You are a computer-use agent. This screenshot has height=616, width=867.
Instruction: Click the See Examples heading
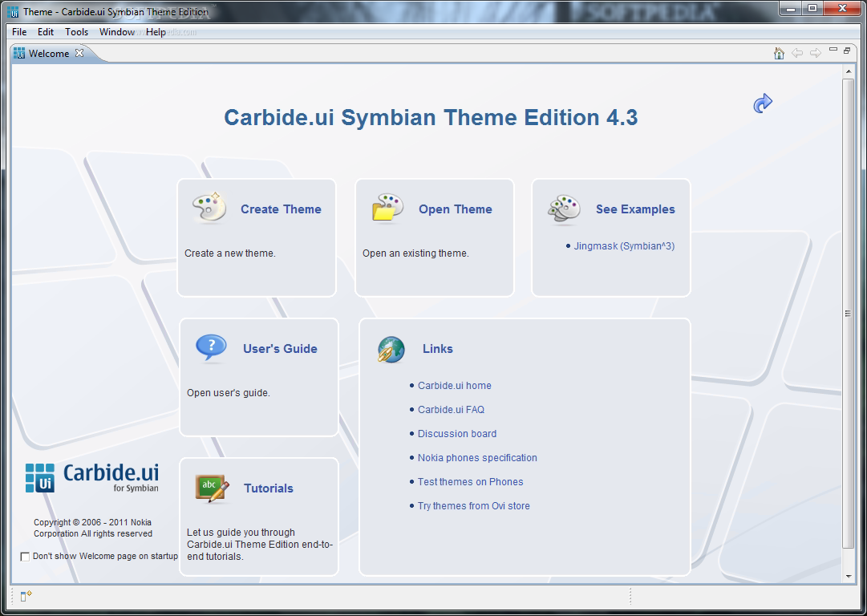tap(635, 209)
